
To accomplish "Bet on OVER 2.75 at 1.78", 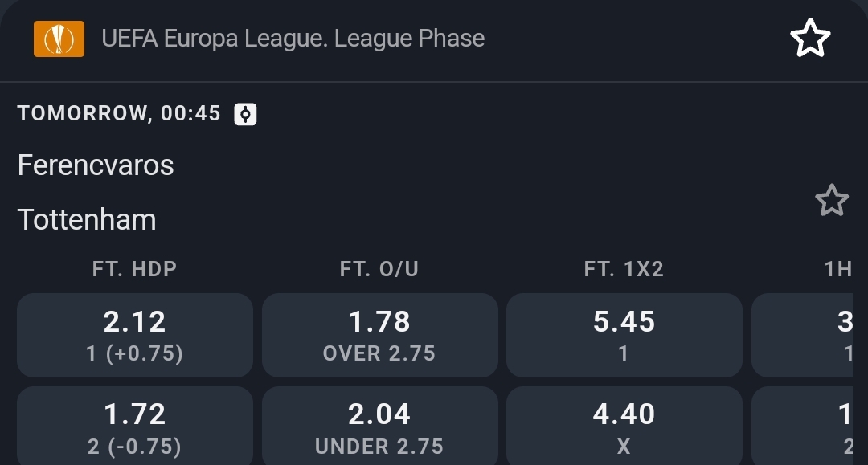I will (379, 335).
